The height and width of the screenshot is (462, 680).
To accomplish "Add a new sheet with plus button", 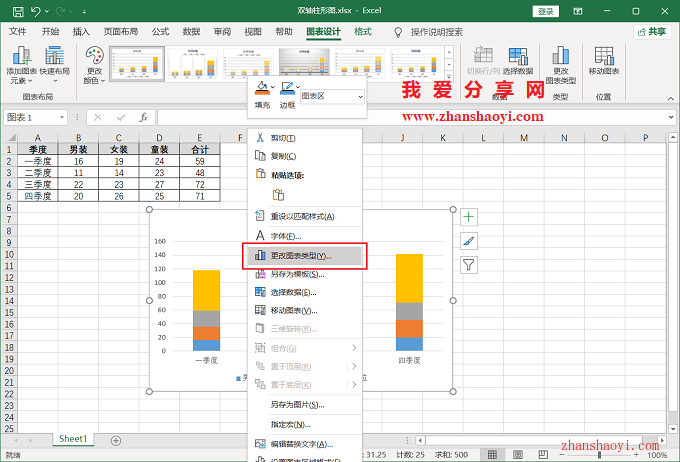I will point(116,441).
